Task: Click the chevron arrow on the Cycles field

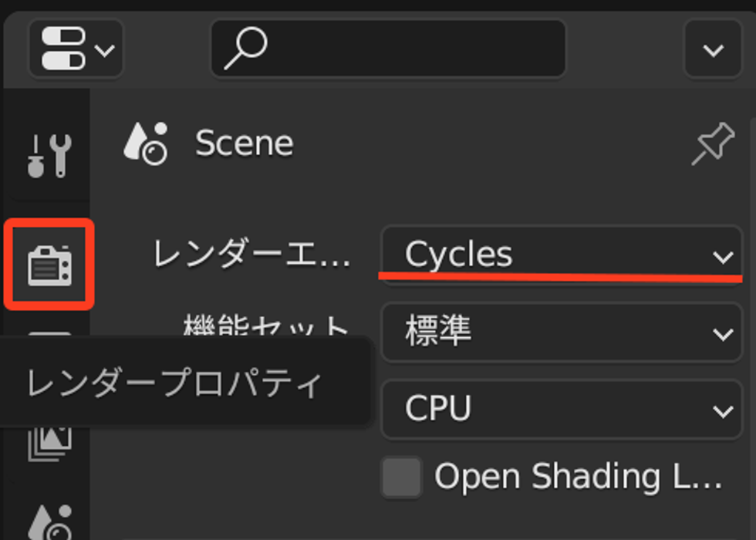Action: 723,257
